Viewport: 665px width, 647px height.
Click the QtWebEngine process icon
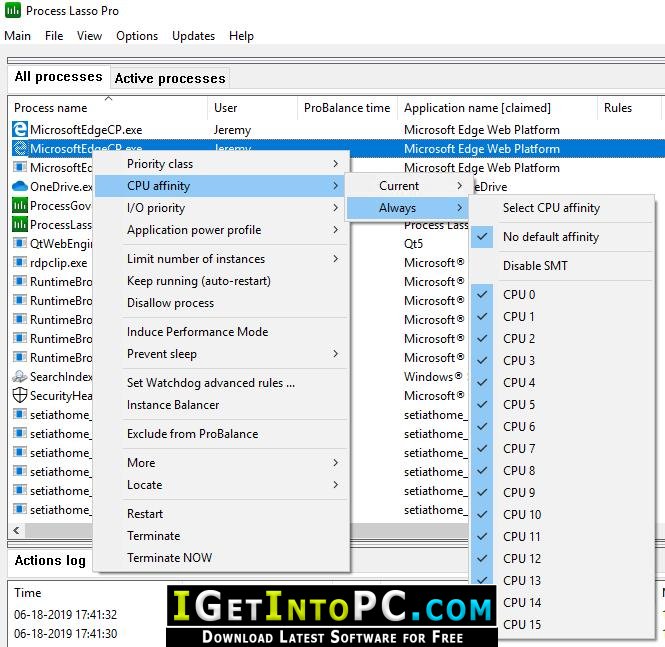pyautogui.click(x=20, y=243)
